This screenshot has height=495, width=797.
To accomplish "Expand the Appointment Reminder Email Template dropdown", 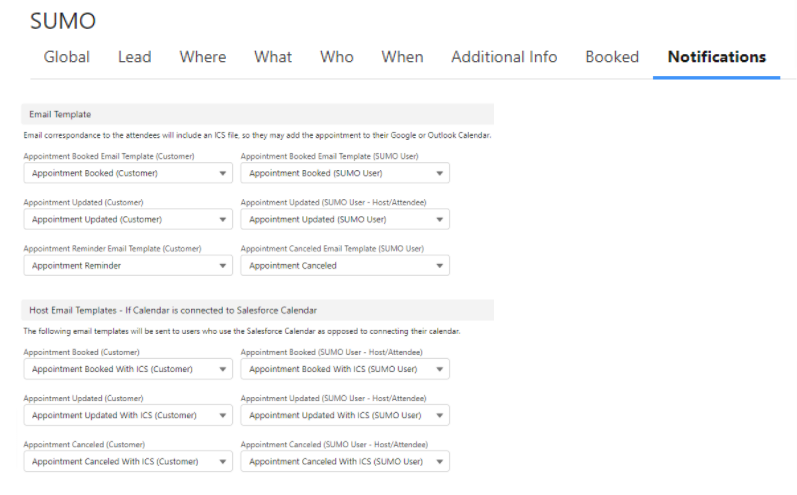I will (x=128, y=266).
